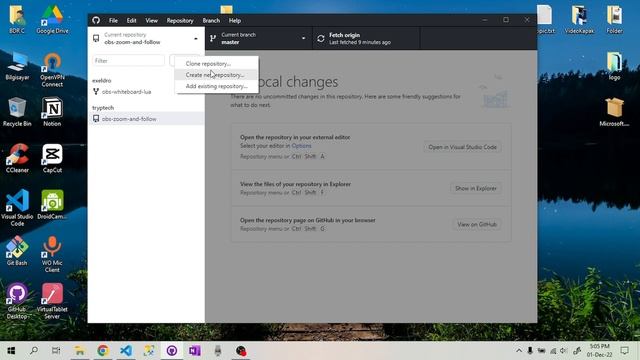Expand the Current branch master dropdown

click(259, 38)
